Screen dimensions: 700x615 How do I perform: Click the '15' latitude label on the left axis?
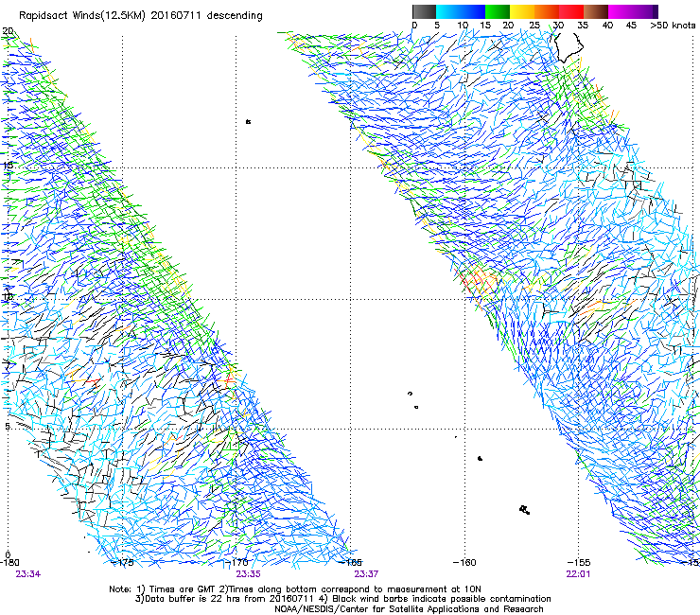[x=8, y=165]
